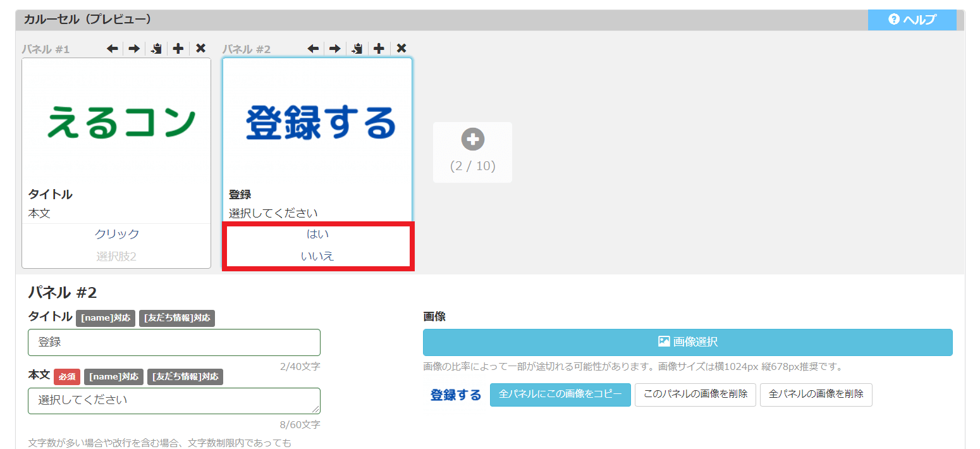Image resolution: width=980 pixels, height=449 pixels.
Task: Delete Panel #1 with the X icon
Action: coord(200,49)
